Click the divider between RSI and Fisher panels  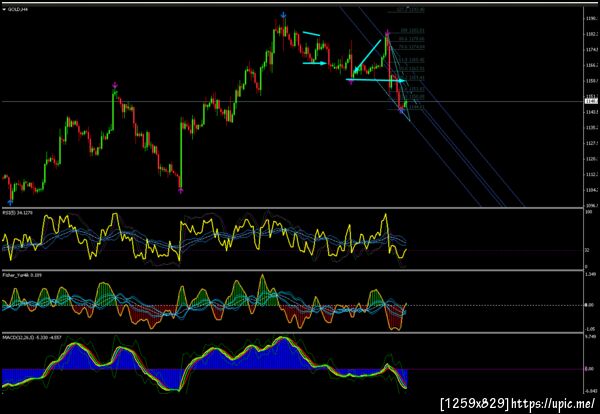coord(292,270)
